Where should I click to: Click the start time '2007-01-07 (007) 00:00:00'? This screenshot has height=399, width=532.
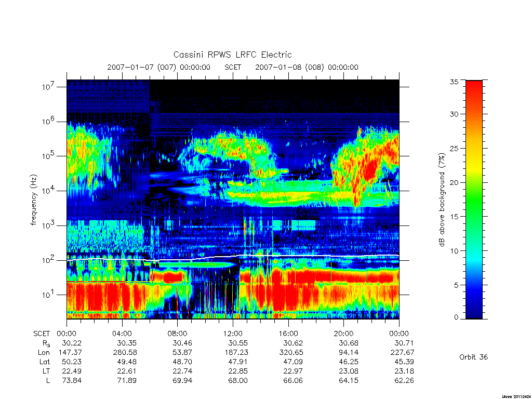click(159, 67)
